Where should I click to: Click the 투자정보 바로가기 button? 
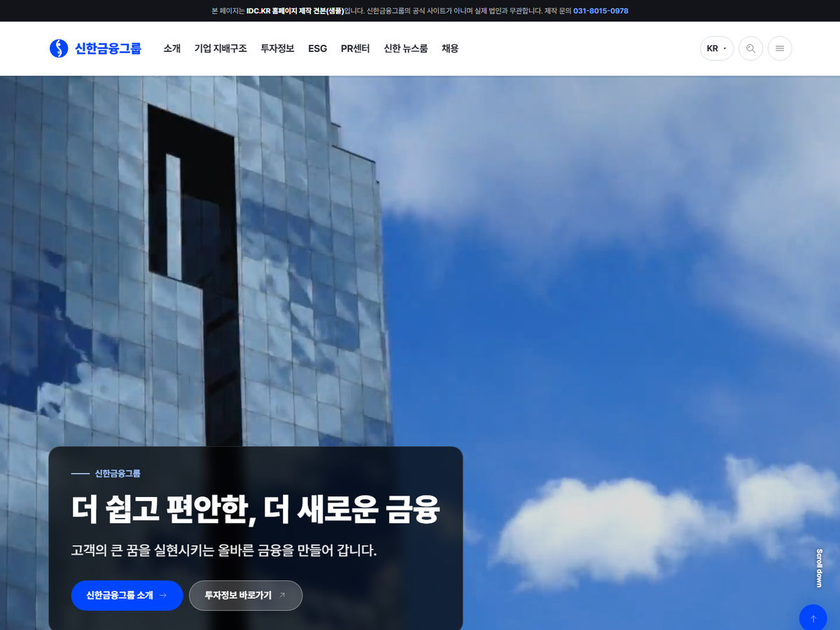(x=246, y=596)
